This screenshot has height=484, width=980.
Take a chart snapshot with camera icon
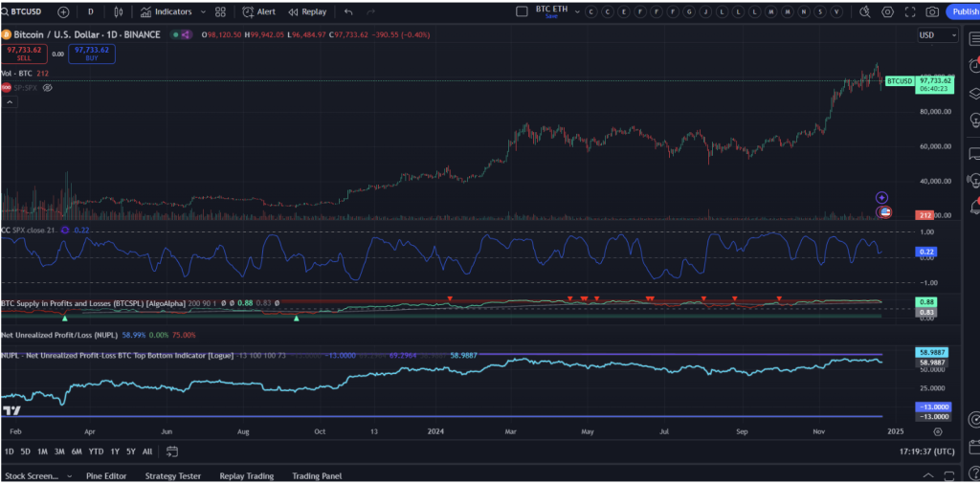coord(932,12)
